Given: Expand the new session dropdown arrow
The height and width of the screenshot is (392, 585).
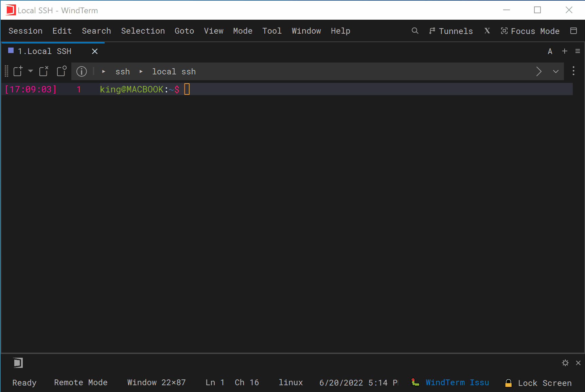Looking at the screenshot, I should pyautogui.click(x=31, y=71).
